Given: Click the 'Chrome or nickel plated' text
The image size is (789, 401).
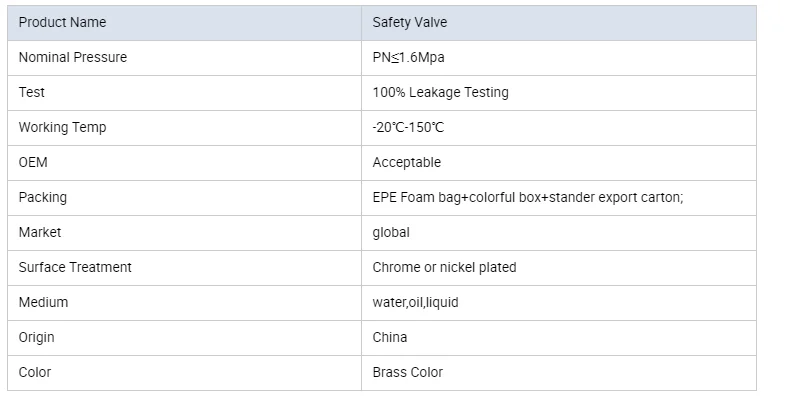Looking at the screenshot, I should pos(444,267).
